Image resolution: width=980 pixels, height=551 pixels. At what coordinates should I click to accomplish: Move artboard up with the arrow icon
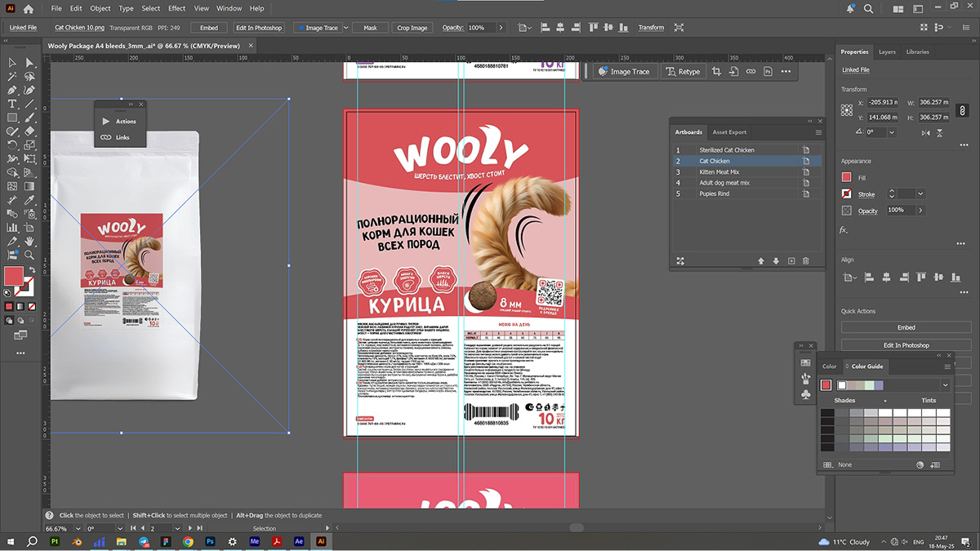coord(761,261)
